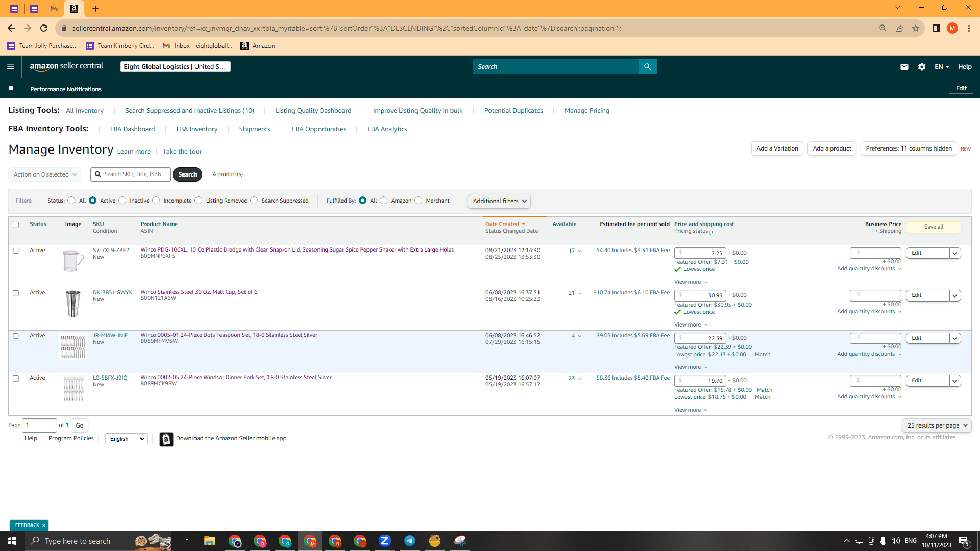The height and width of the screenshot is (551, 980).
Task: Open the messages envelope icon
Action: pyautogui.click(x=904, y=67)
